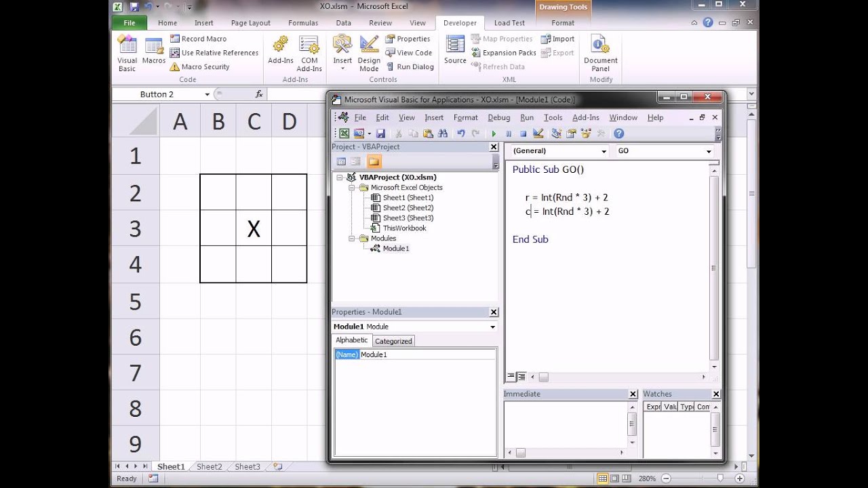Click the fx insert function icon
This screenshot has height=488, width=868.
tap(259, 94)
